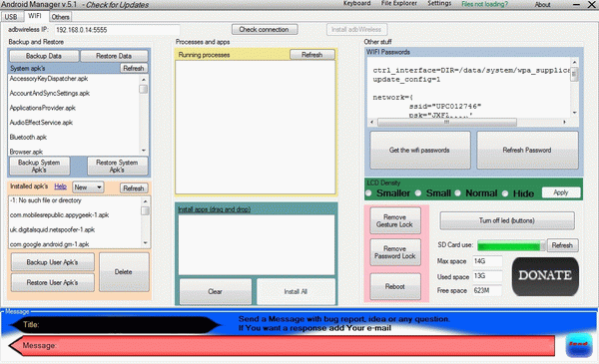Click the Check connection button
The height and width of the screenshot is (364, 599).
(x=265, y=29)
